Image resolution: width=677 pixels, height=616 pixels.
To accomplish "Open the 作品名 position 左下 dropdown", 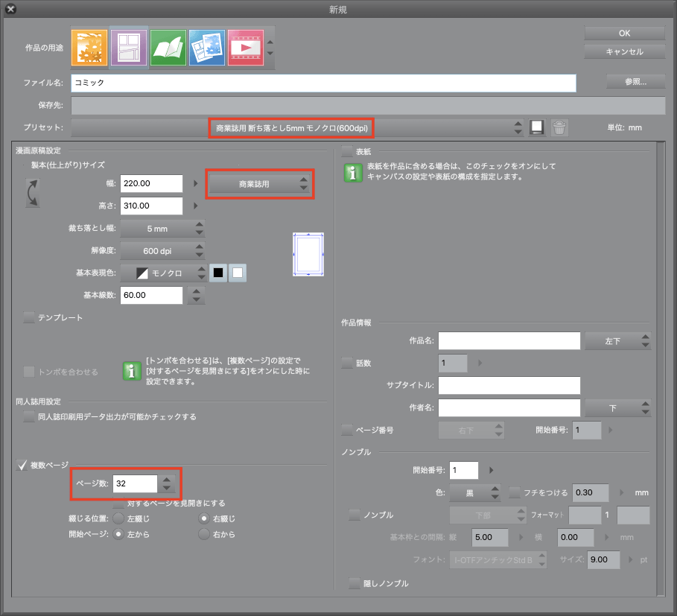I will [617, 341].
